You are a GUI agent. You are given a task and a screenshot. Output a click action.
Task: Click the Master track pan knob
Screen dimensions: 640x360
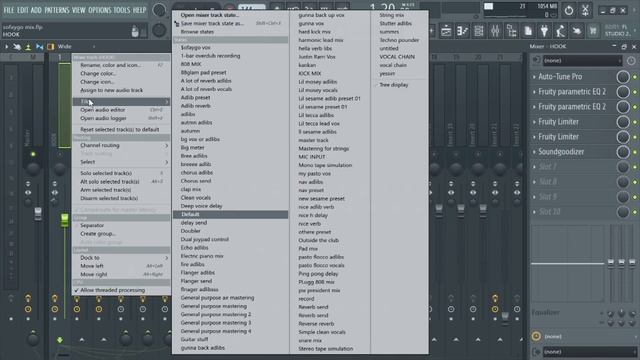tap(33, 168)
